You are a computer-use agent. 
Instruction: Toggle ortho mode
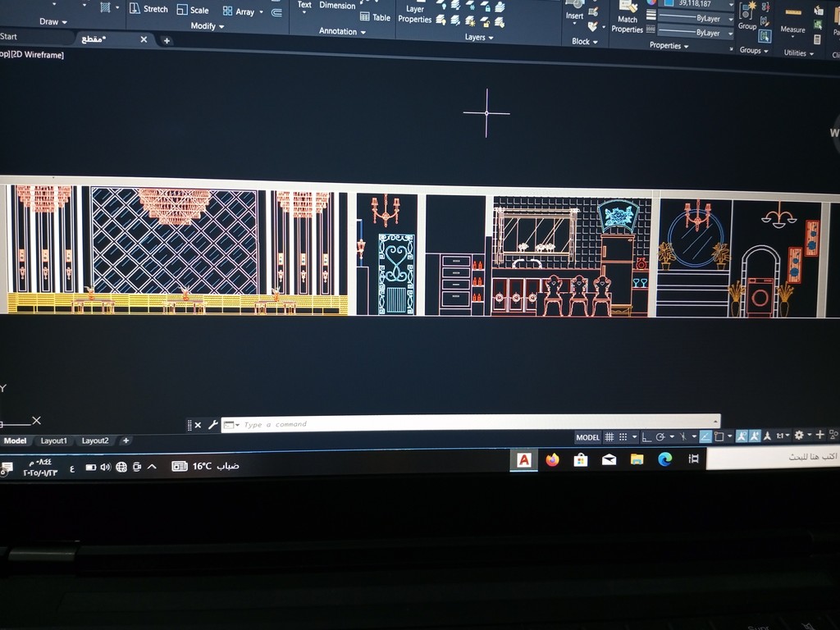[x=646, y=437]
